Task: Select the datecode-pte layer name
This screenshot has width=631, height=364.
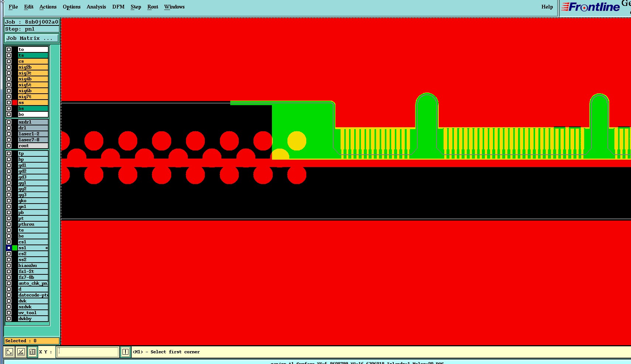Action: [33, 295]
